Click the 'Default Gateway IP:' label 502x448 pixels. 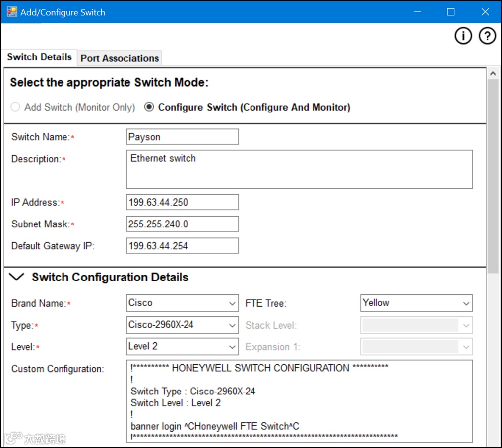tap(53, 246)
